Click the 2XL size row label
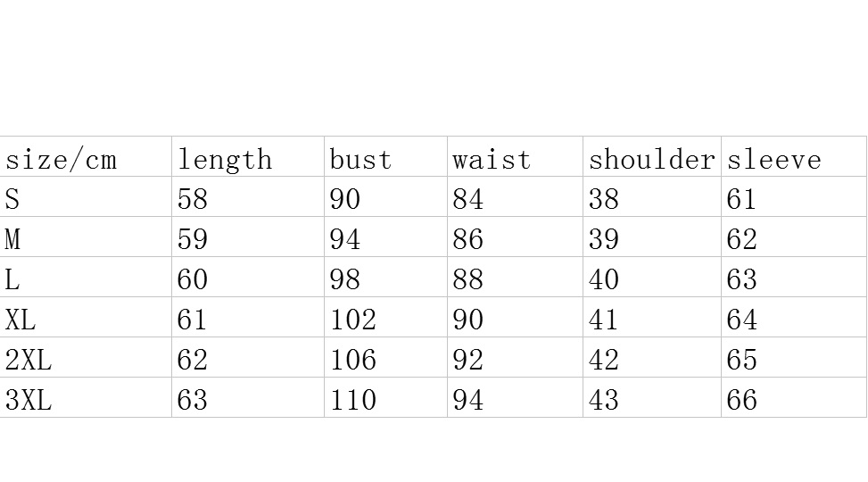Screen dimensions: 868x482 (29, 360)
